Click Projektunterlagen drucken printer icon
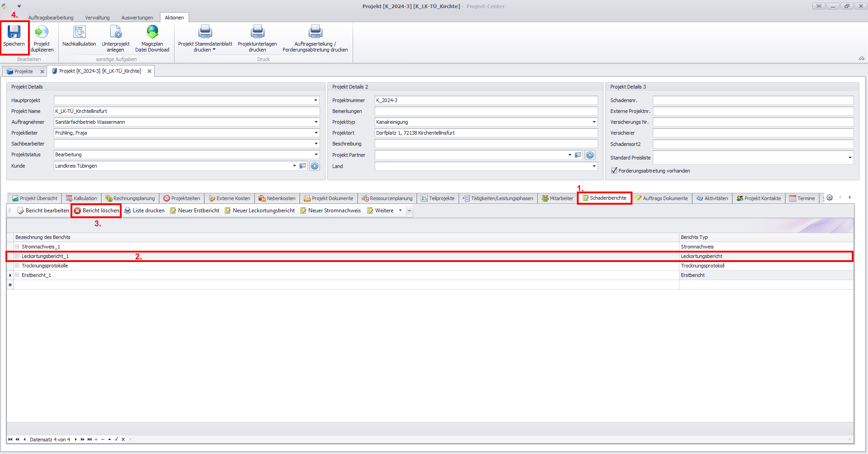 point(257,32)
